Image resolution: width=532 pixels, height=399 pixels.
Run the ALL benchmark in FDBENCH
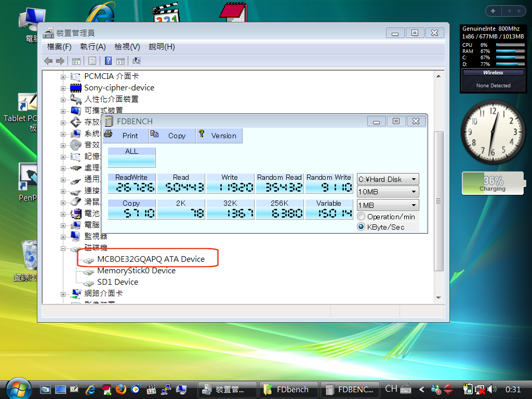click(x=131, y=157)
